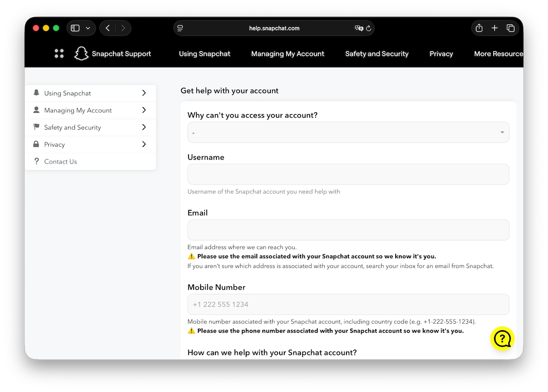This screenshot has height=392, width=548.
Task: Click the warning icon beside the phone number notice
Action: tap(191, 331)
